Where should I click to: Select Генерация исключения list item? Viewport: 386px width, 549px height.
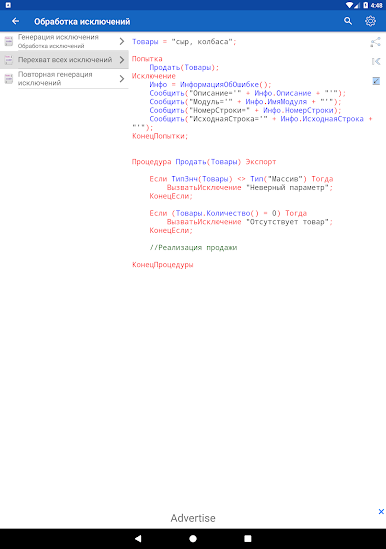[x=64, y=41]
